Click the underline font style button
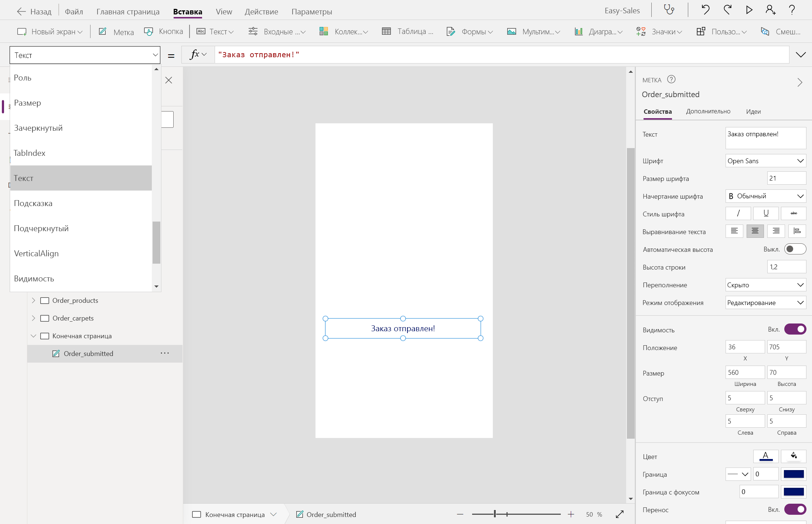The height and width of the screenshot is (524, 812). 766,213
